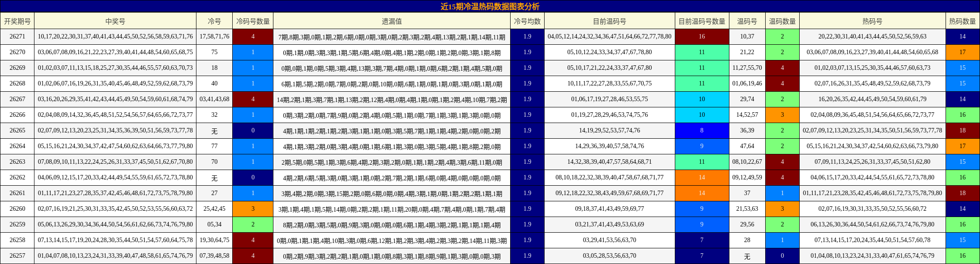Viewport: 980px width, 264px height.
Task: Select the 遗漏值 column header
Action: point(392,21)
